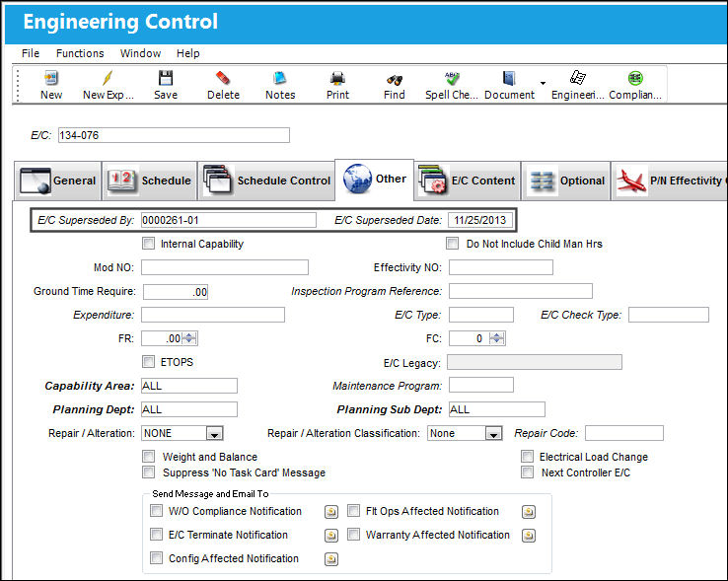Open the E/C Terminate Notification recipient icon
The height and width of the screenshot is (581, 728).
331,536
